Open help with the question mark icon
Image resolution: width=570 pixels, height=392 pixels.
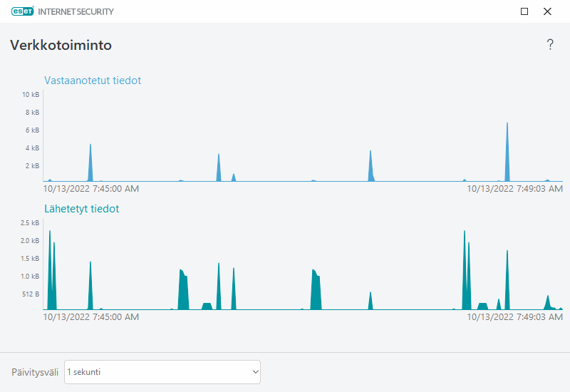550,45
